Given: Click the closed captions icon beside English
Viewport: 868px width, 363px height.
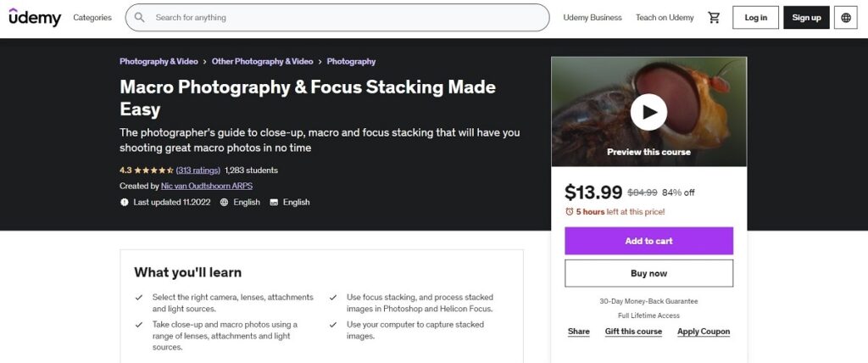Looking at the screenshot, I should tap(274, 203).
